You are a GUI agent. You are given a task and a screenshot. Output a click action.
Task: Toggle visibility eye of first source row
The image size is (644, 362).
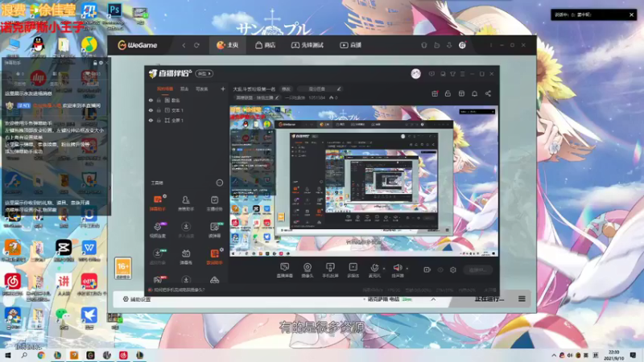click(151, 100)
